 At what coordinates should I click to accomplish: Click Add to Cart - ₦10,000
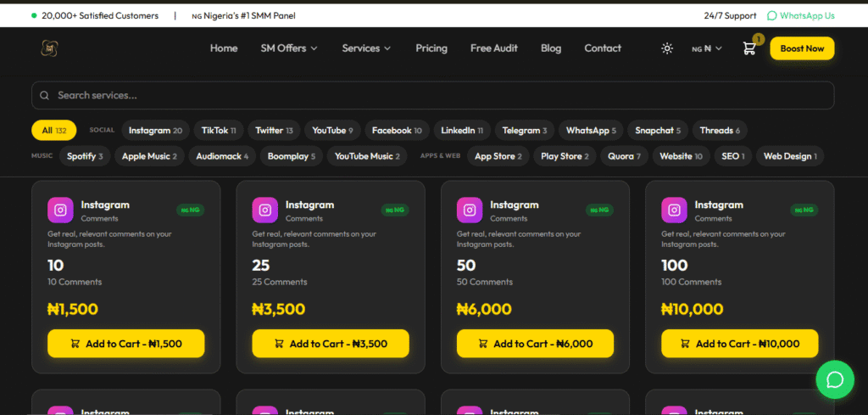[x=739, y=344]
